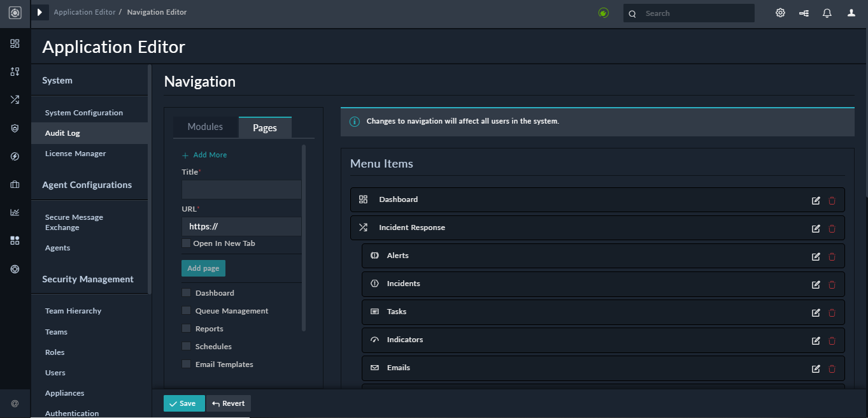Click the settings gear icon in top bar
The image size is (868, 418).
tap(780, 13)
